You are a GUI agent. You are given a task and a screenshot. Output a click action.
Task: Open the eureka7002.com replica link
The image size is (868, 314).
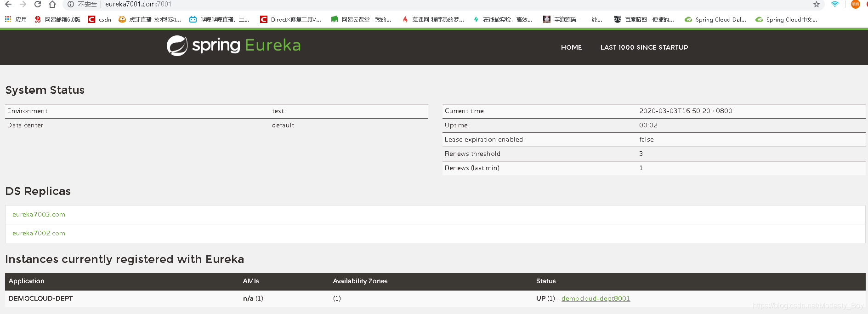[39, 233]
